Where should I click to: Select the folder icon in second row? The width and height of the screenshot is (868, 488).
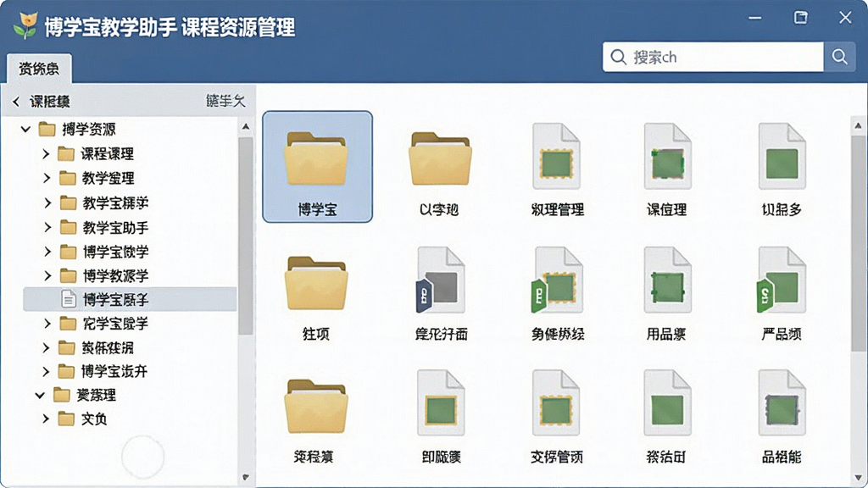tap(317, 283)
